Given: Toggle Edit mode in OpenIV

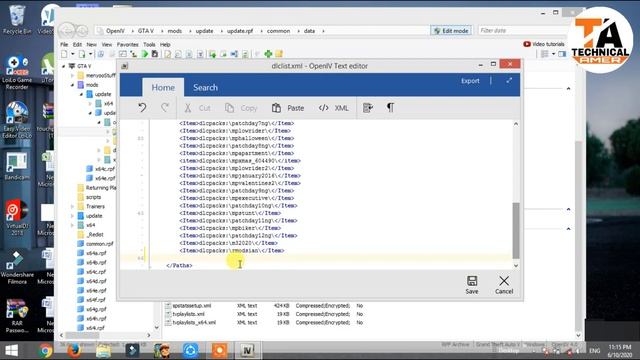Looking at the screenshot, I should 451,31.
